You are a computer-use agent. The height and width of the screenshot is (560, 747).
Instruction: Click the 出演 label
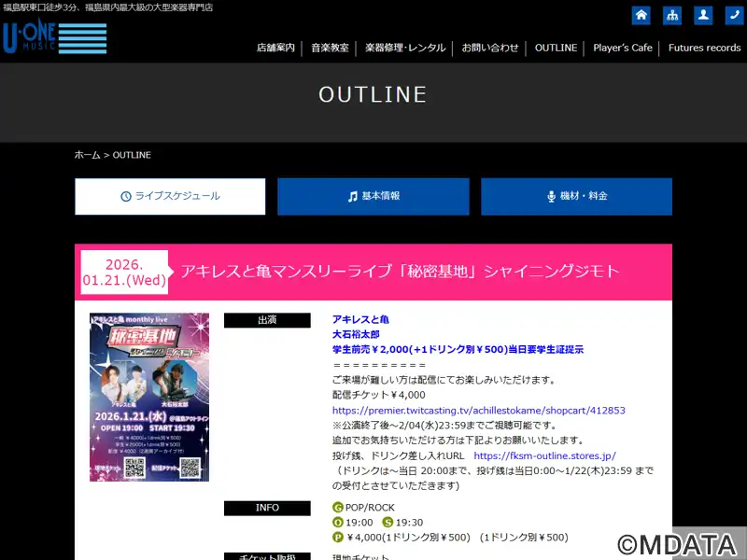tap(267, 320)
